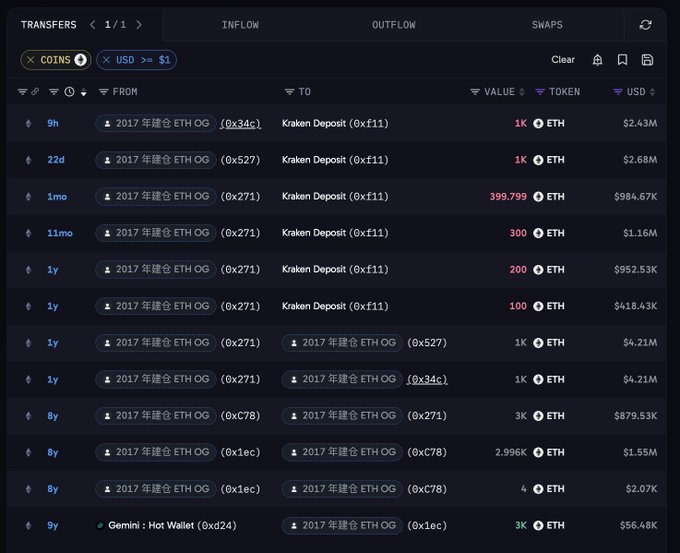The image size is (680, 553).
Task: Bookmark the current filter
Action: [x=622, y=60]
